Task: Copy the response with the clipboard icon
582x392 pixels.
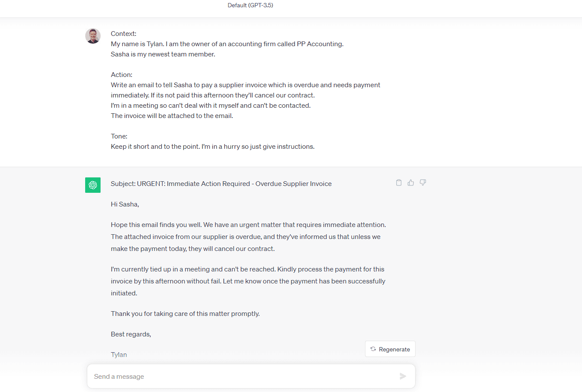Action: pyautogui.click(x=399, y=183)
